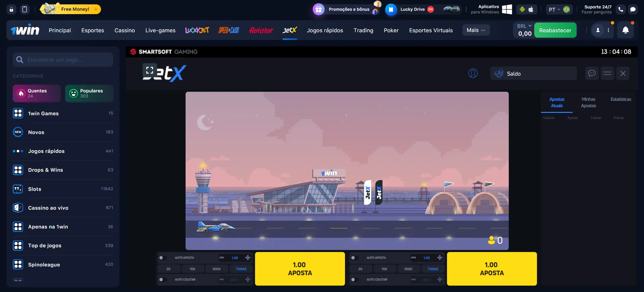
Task: Open the game chat bubble icon
Action: (x=592, y=73)
